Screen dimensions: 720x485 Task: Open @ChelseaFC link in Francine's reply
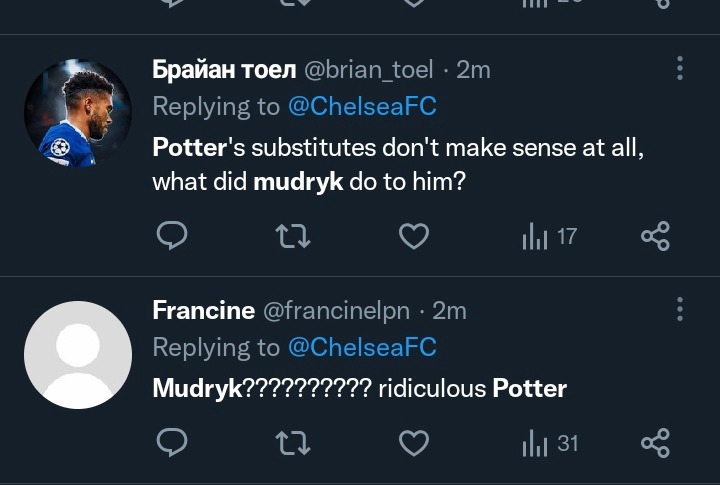(362, 347)
